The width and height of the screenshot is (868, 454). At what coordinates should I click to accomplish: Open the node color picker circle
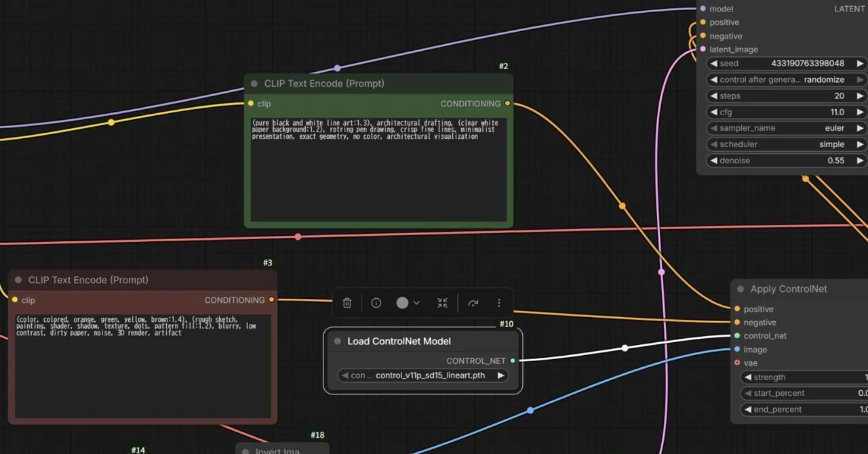point(402,303)
